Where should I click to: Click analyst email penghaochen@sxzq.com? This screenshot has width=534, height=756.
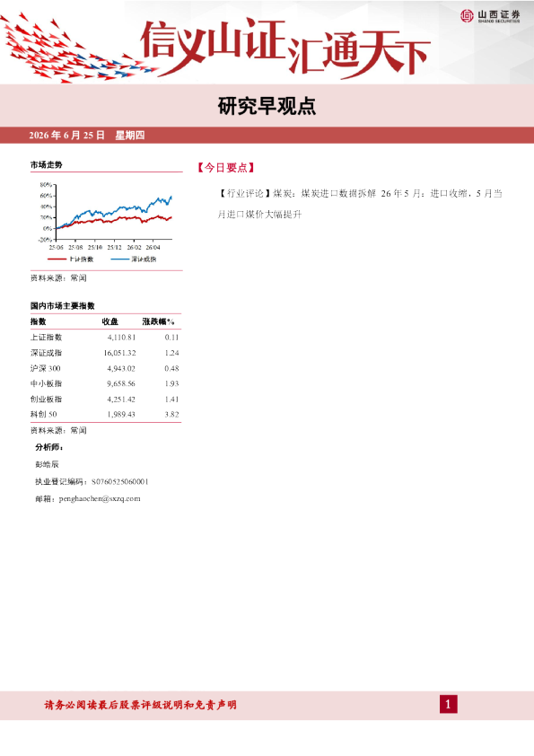pyautogui.click(x=100, y=498)
